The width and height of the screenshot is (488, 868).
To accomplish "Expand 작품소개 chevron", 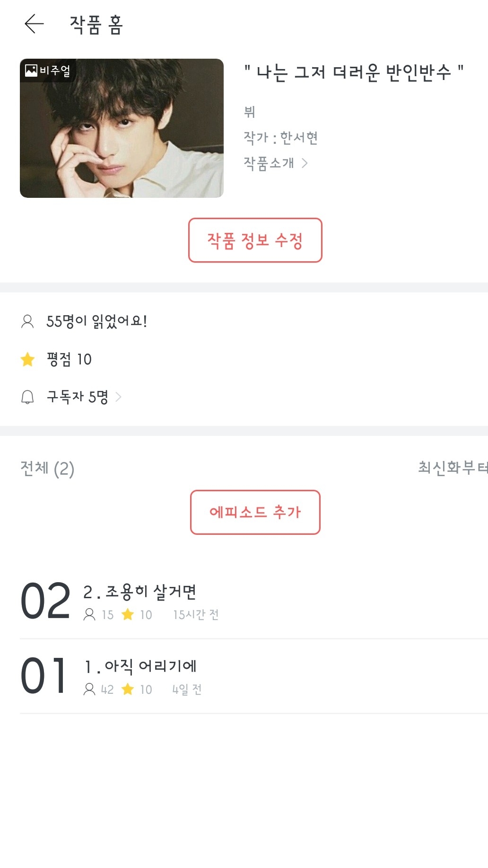I will click(305, 163).
